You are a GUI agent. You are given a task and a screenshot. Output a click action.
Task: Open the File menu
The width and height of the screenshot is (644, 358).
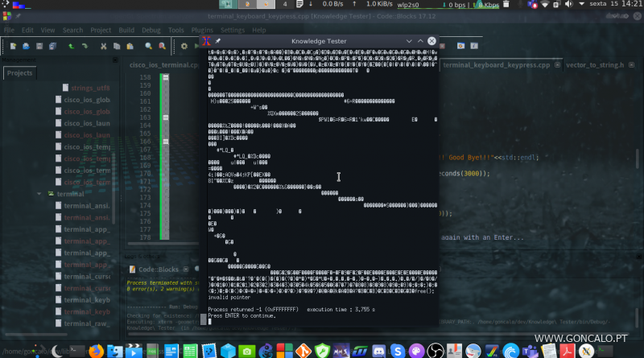point(9,30)
